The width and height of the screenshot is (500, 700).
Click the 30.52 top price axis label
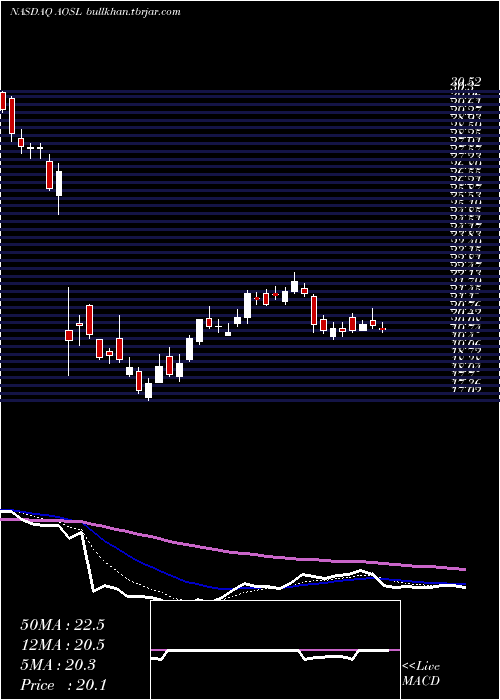point(466,82)
